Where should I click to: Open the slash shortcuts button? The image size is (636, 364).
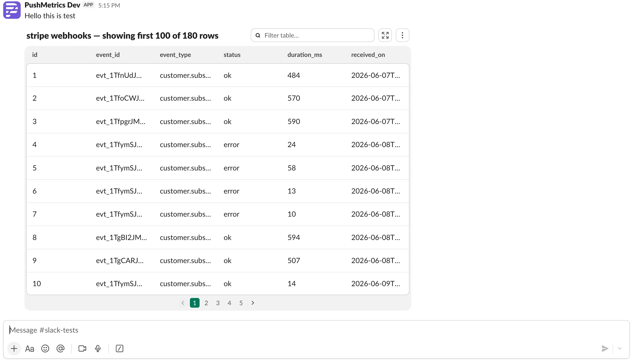[120, 348]
